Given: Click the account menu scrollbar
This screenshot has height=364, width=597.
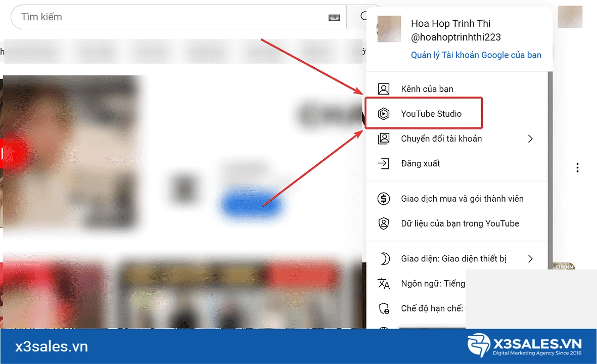Looking at the screenshot, I should tap(550, 170).
